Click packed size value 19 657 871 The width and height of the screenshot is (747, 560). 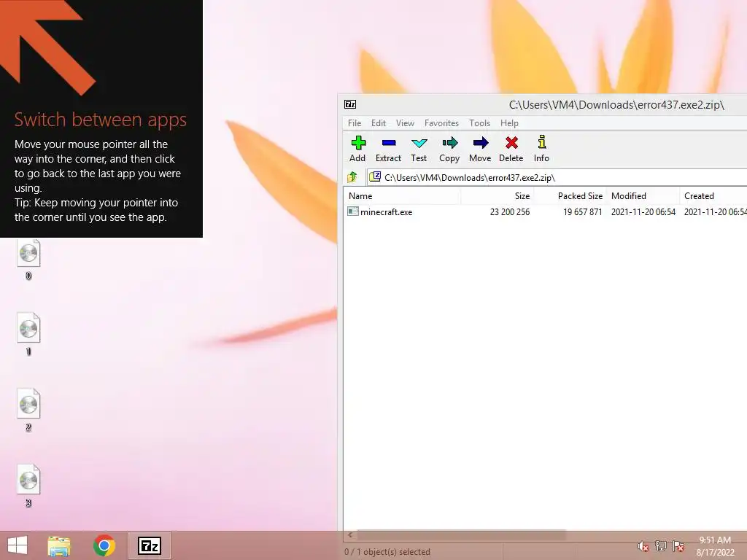point(583,212)
